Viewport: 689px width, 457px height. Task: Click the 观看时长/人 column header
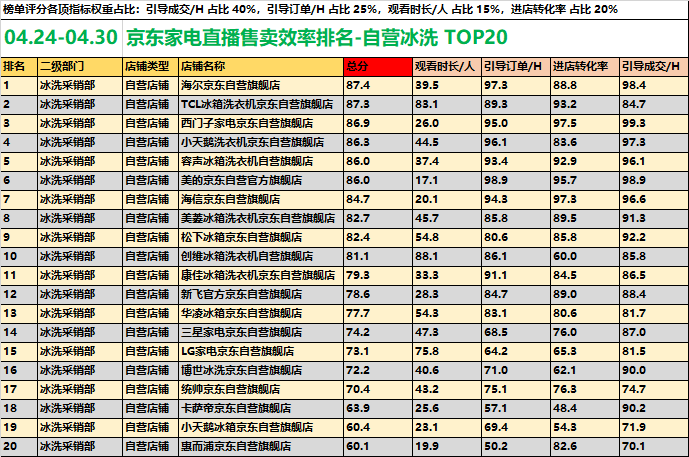tap(447, 67)
